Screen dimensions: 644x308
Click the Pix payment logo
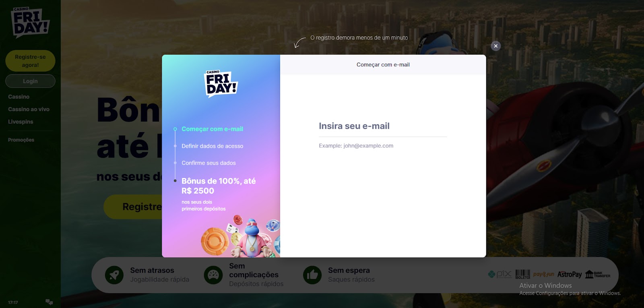pos(500,275)
